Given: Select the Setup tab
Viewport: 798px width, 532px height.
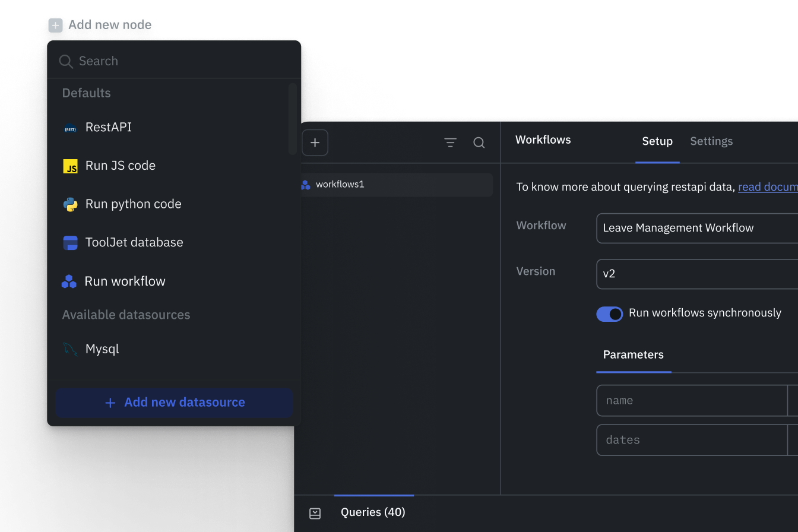Looking at the screenshot, I should pyautogui.click(x=657, y=141).
